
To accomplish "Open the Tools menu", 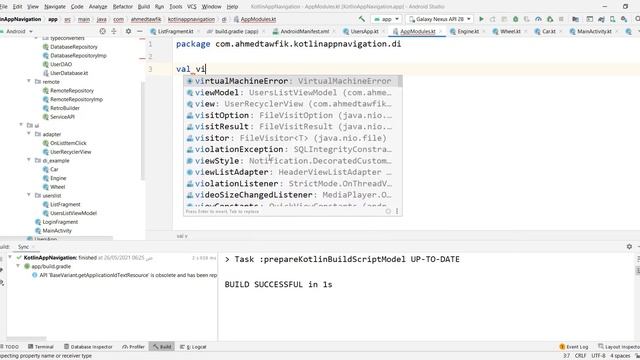I will (x=176, y=7).
